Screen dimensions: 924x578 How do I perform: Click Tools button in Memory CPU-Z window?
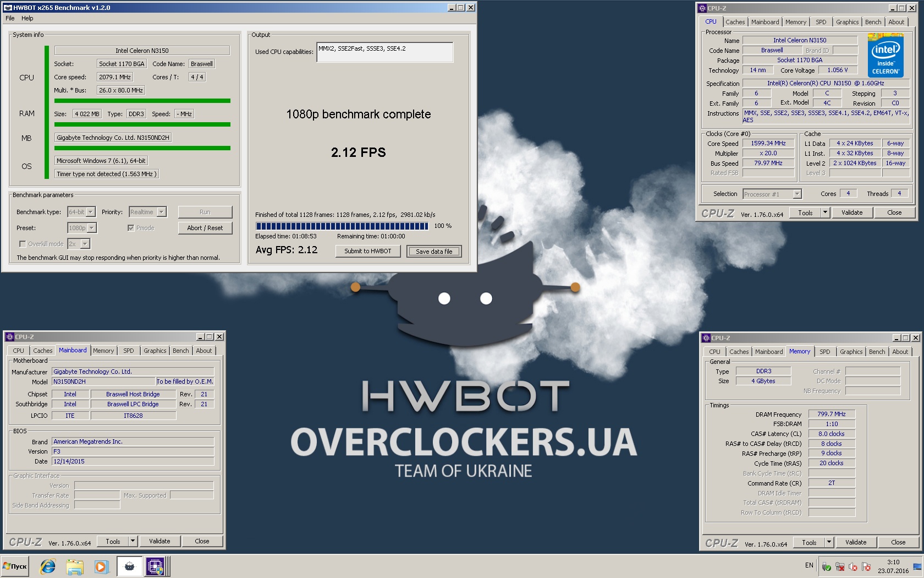809,542
